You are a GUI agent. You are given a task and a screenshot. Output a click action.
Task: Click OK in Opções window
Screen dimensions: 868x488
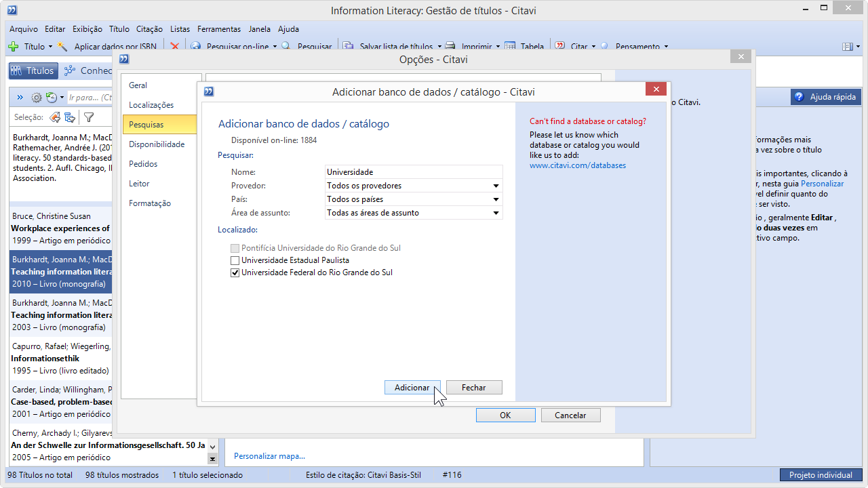(x=505, y=415)
